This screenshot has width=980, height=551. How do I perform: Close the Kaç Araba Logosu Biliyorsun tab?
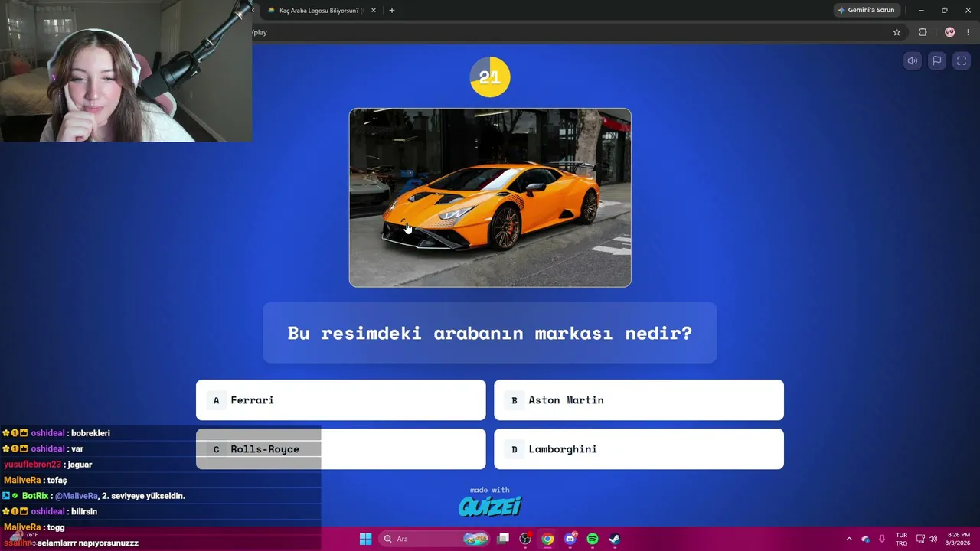(x=374, y=11)
